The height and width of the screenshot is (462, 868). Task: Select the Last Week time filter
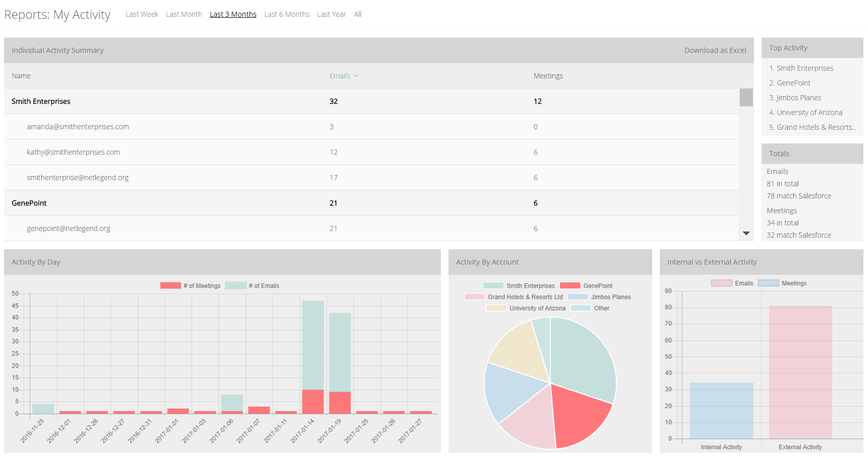[142, 14]
